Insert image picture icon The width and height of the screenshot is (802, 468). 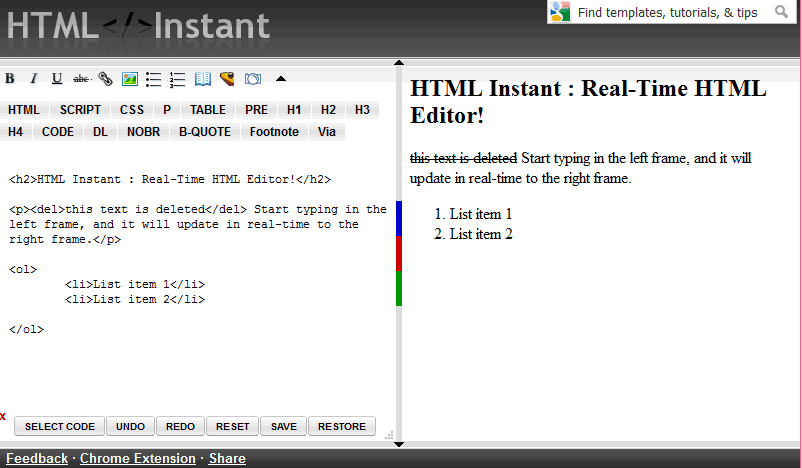point(130,79)
